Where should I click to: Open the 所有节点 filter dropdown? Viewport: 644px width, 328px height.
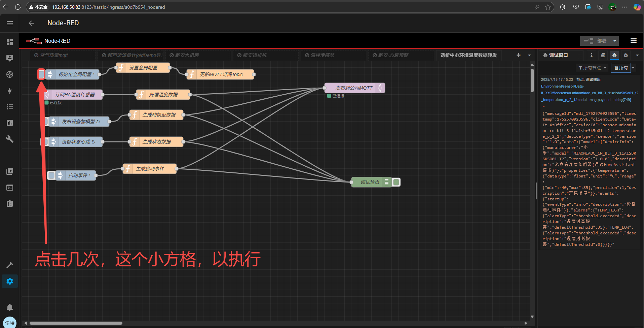pos(592,68)
